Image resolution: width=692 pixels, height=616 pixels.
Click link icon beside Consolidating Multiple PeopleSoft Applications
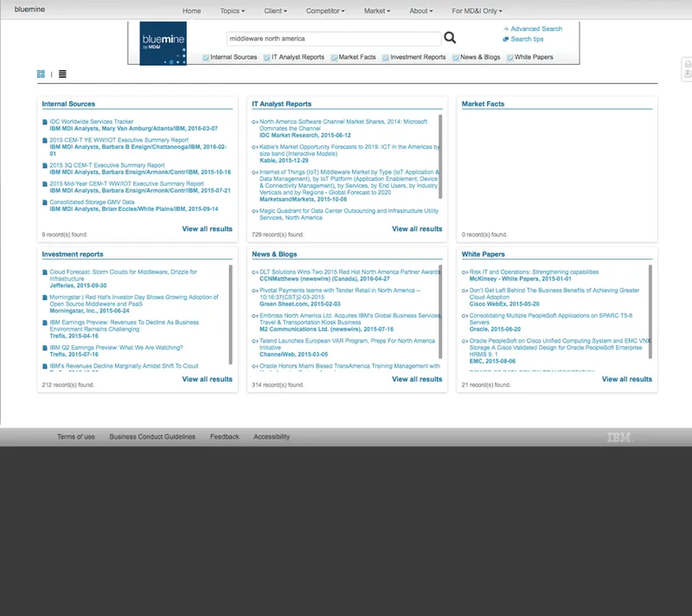(x=465, y=316)
